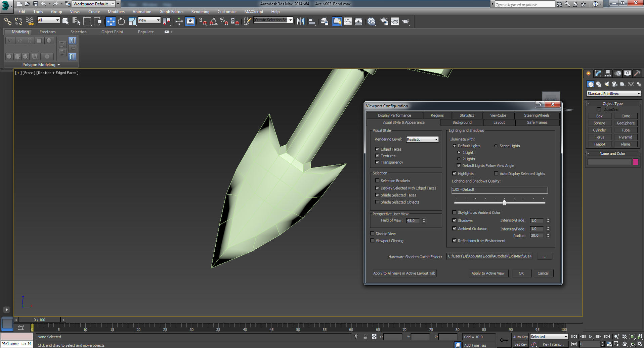The image size is (644, 348).
Task: Open the Render Setup icon
Action: pos(384,21)
